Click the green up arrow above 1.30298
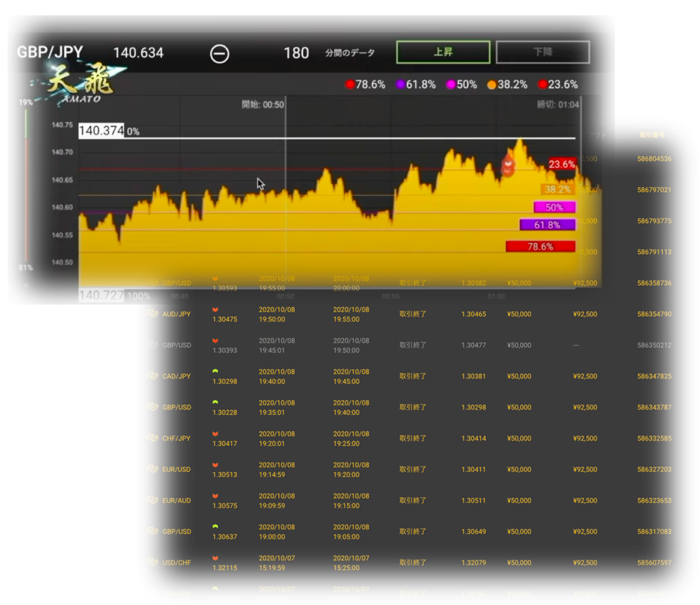 [215, 371]
